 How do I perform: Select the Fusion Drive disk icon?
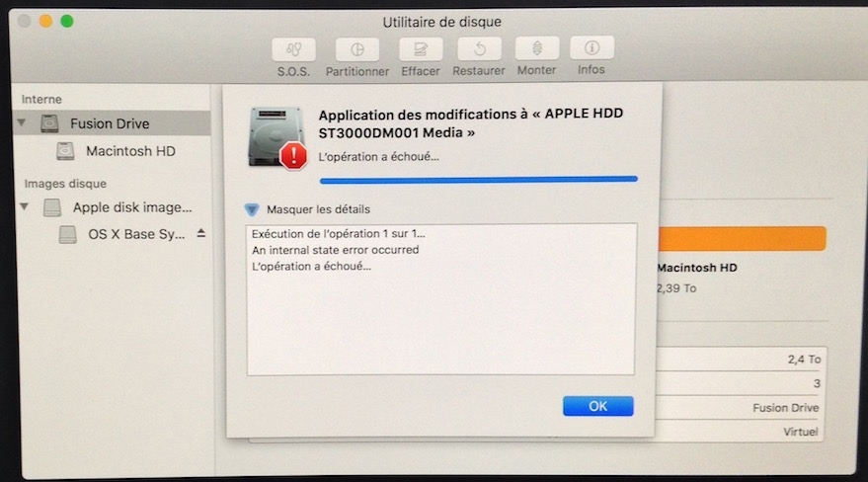tap(49, 122)
